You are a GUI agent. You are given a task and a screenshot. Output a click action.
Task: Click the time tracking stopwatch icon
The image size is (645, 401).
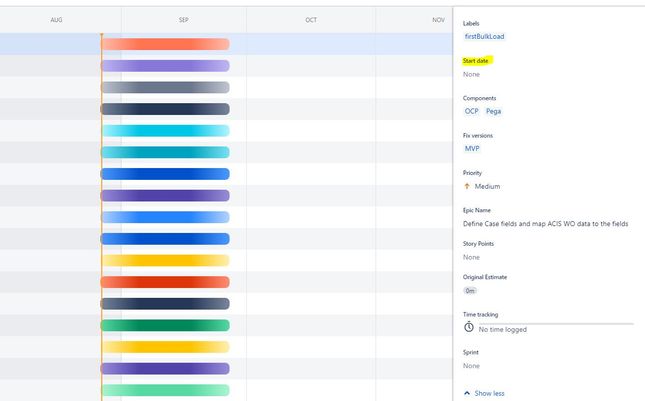(x=469, y=327)
